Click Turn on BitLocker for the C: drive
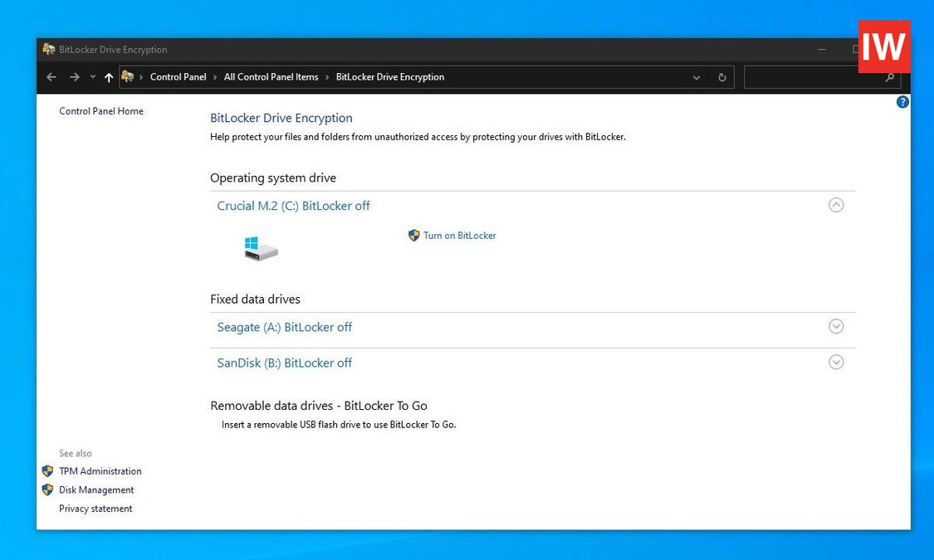934x560 pixels. 460,236
